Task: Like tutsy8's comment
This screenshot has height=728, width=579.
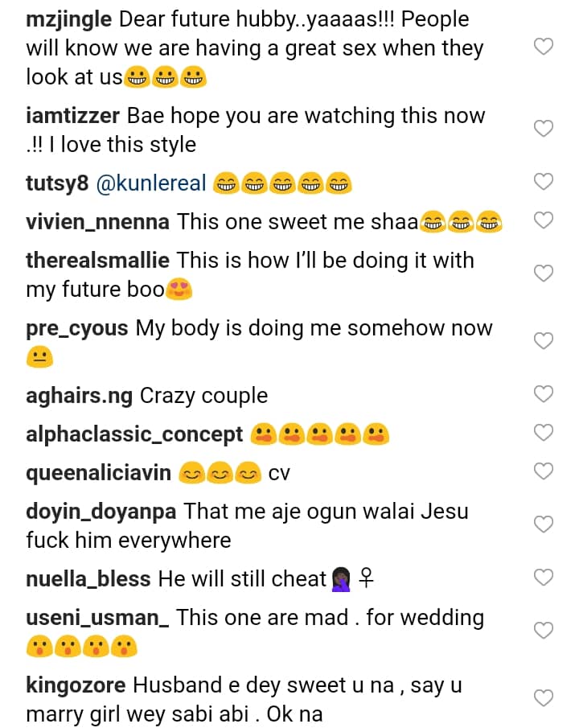Action: (544, 183)
